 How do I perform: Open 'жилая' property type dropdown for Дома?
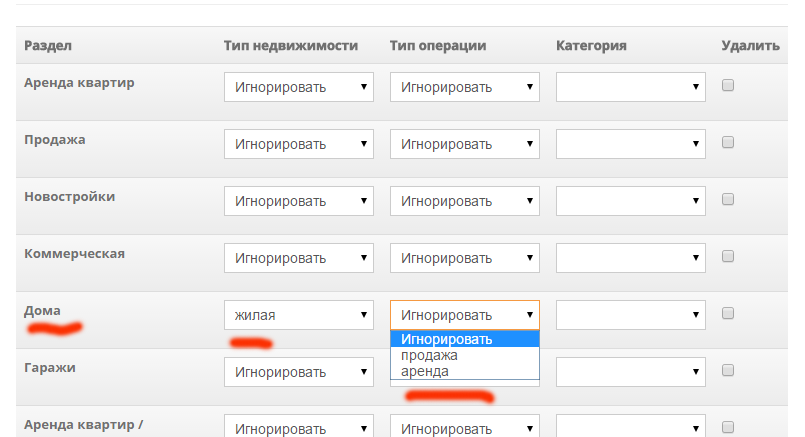pyautogui.click(x=299, y=315)
